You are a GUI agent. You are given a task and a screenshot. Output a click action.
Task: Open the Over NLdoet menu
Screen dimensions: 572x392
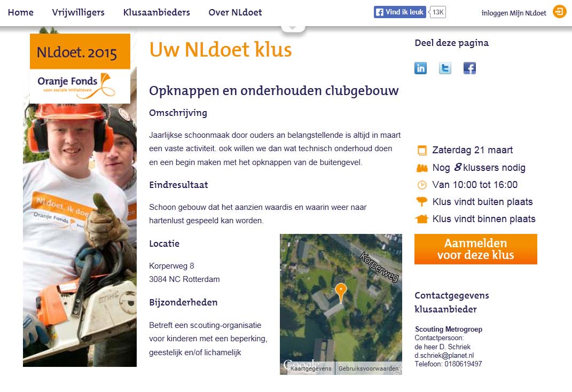235,12
